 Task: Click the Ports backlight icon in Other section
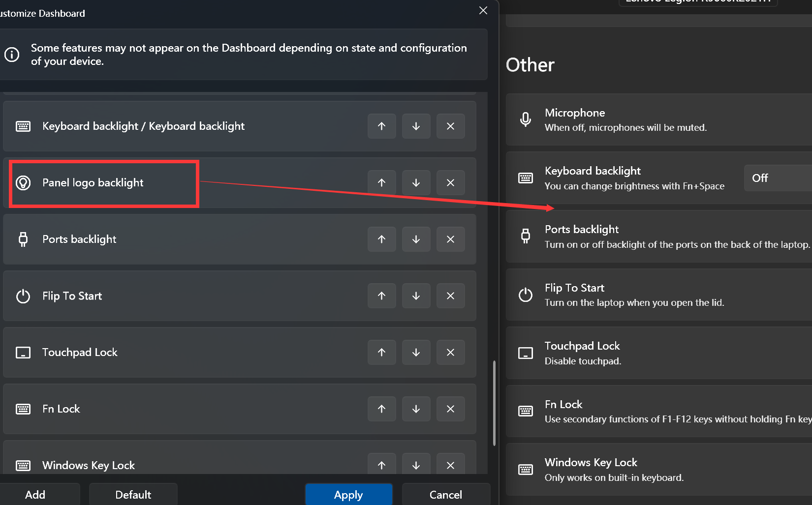click(x=525, y=236)
